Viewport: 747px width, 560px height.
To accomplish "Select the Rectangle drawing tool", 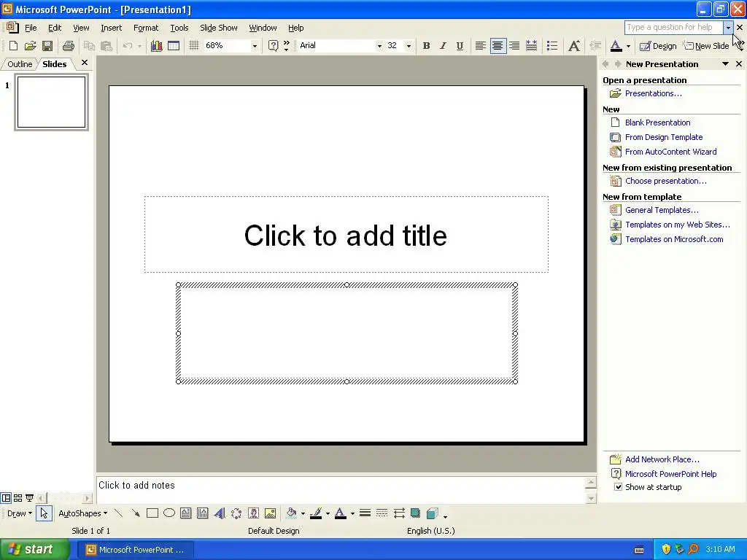I will [x=152, y=513].
